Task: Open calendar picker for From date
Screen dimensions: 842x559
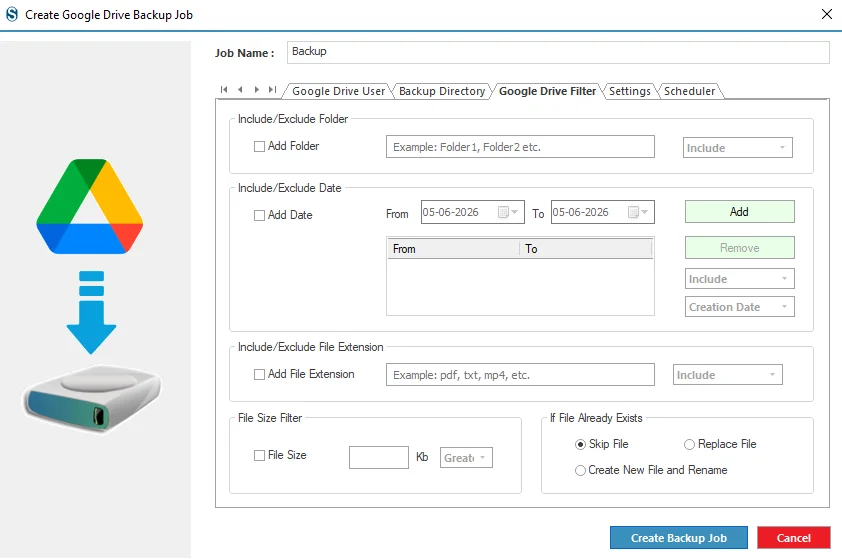Action: (507, 212)
